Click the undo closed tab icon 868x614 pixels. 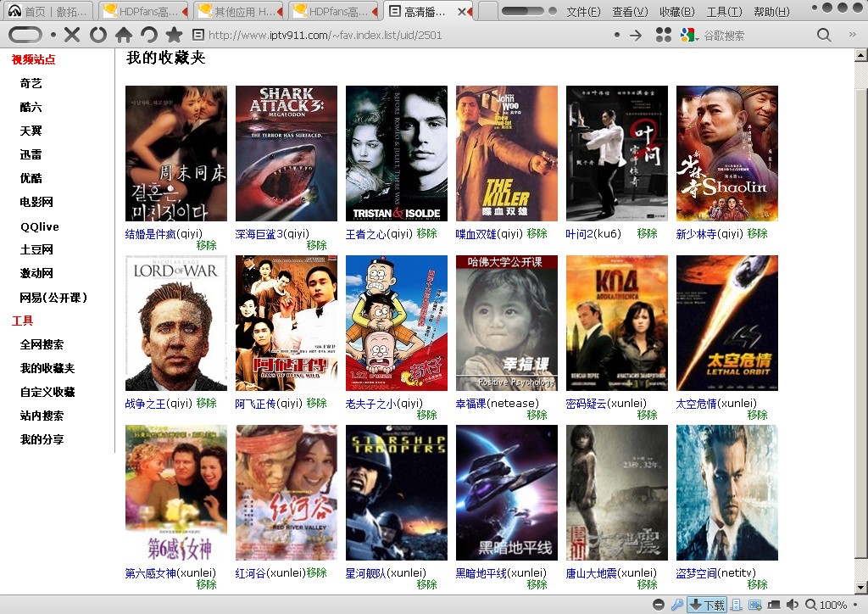coord(149,36)
